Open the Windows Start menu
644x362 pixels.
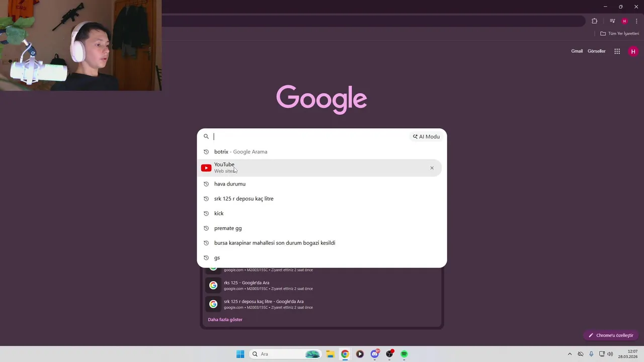tap(240, 354)
